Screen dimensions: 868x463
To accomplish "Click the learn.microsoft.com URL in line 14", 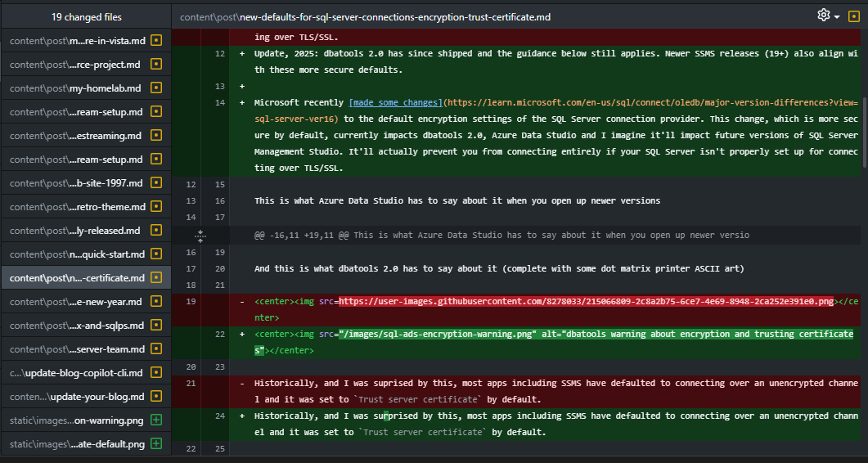I will pyautogui.click(x=556, y=110).
